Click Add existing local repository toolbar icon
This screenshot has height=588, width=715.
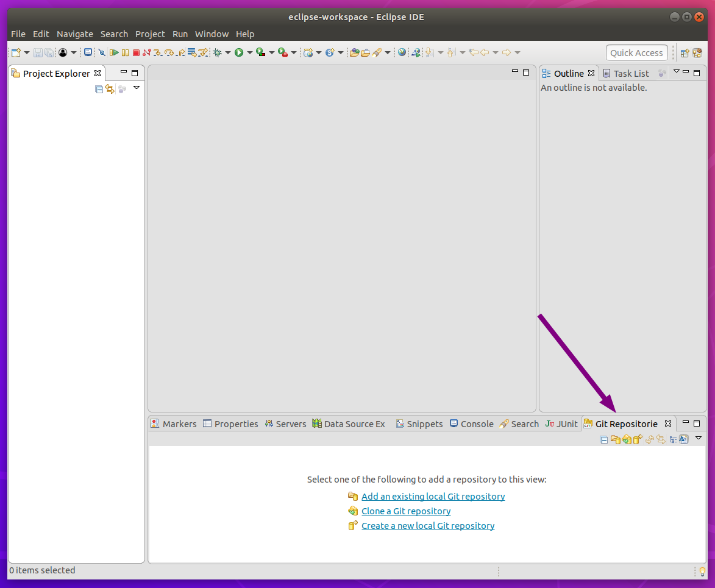pyautogui.click(x=616, y=439)
